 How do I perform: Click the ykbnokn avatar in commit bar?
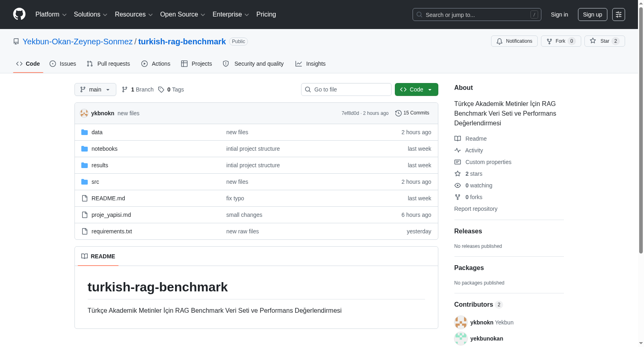click(x=84, y=113)
